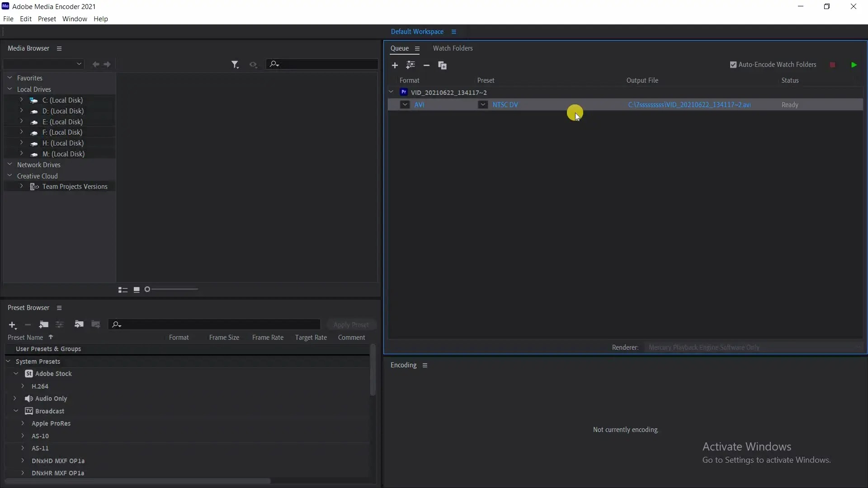
Task: Click Create New Preset plus icon
Action: (12, 325)
